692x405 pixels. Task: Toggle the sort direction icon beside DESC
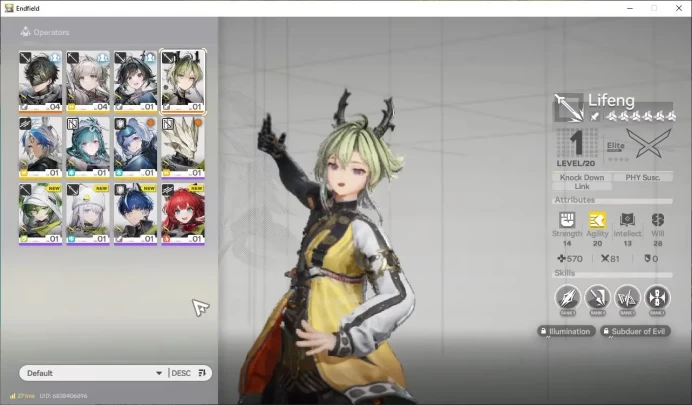[x=202, y=373]
